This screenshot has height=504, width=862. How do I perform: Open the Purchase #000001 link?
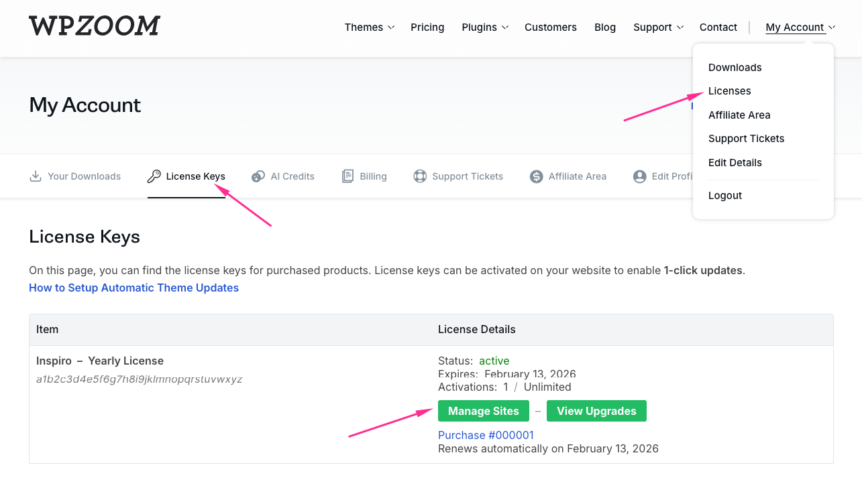(x=486, y=435)
